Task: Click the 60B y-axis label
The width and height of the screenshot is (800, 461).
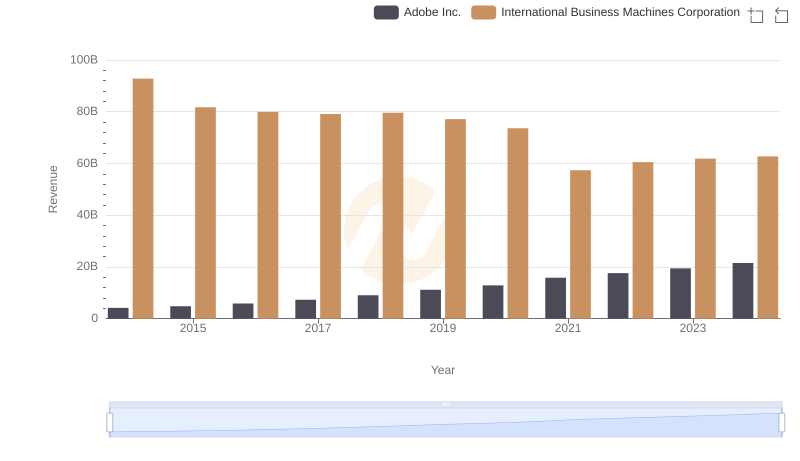Action: tap(87, 163)
